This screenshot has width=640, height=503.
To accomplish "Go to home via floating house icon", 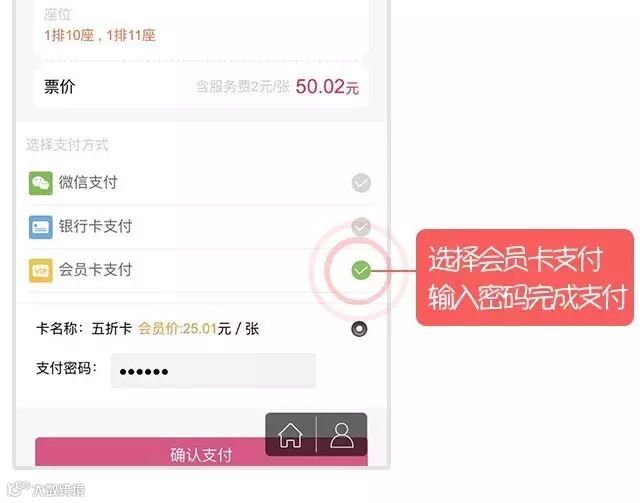I will pyautogui.click(x=290, y=435).
